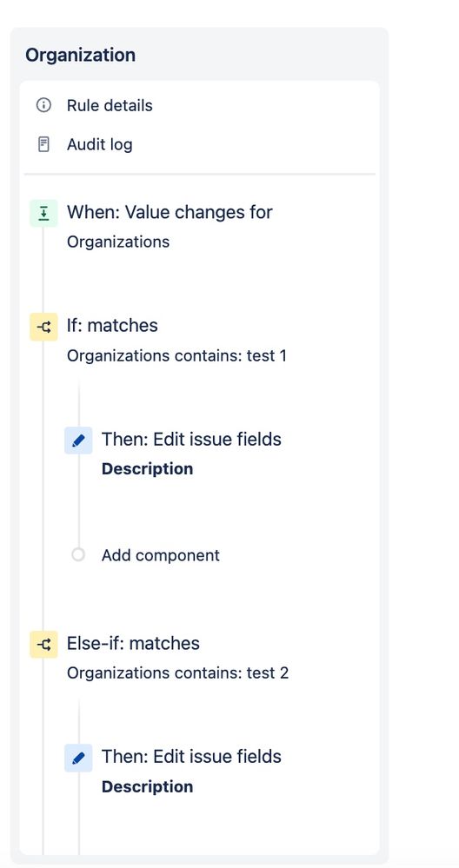
Task: Select the When: Value changes for trigger
Action: pos(170,212)
